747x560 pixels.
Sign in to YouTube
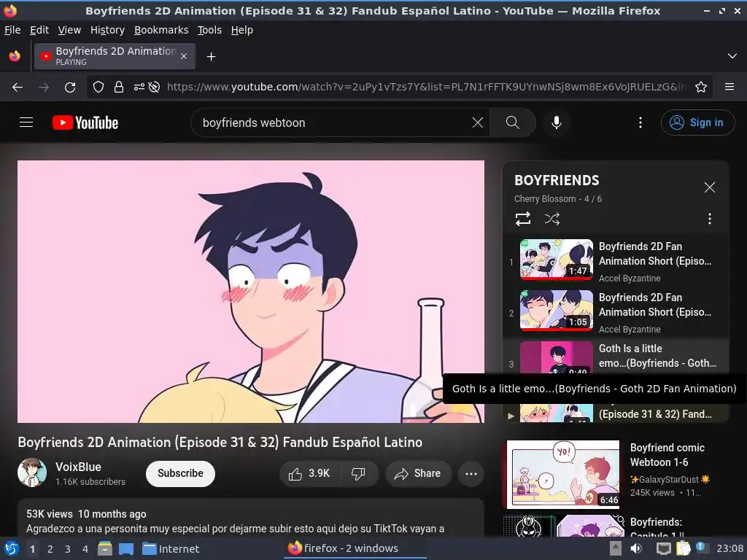697,122
